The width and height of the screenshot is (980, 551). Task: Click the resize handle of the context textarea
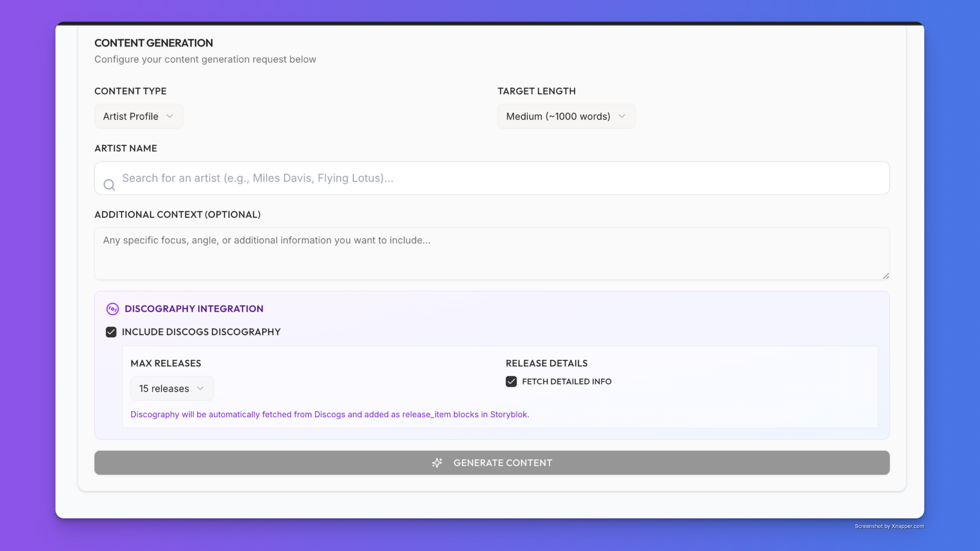(886, 276)
